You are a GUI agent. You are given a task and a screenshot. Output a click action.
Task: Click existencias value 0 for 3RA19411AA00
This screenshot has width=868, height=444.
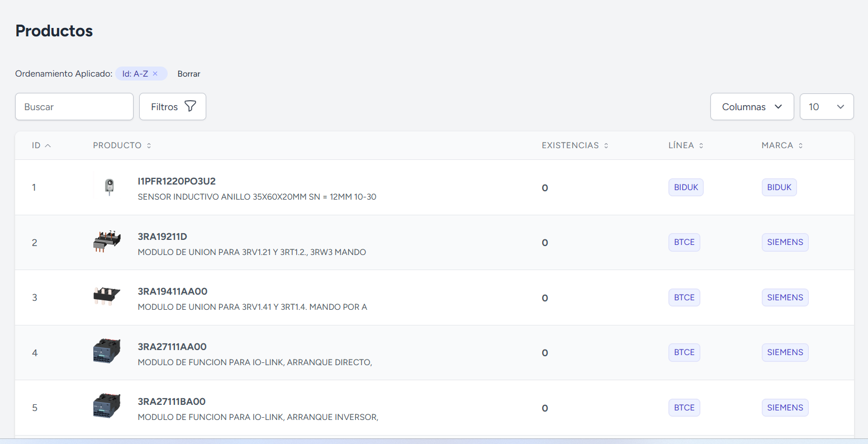545,298
